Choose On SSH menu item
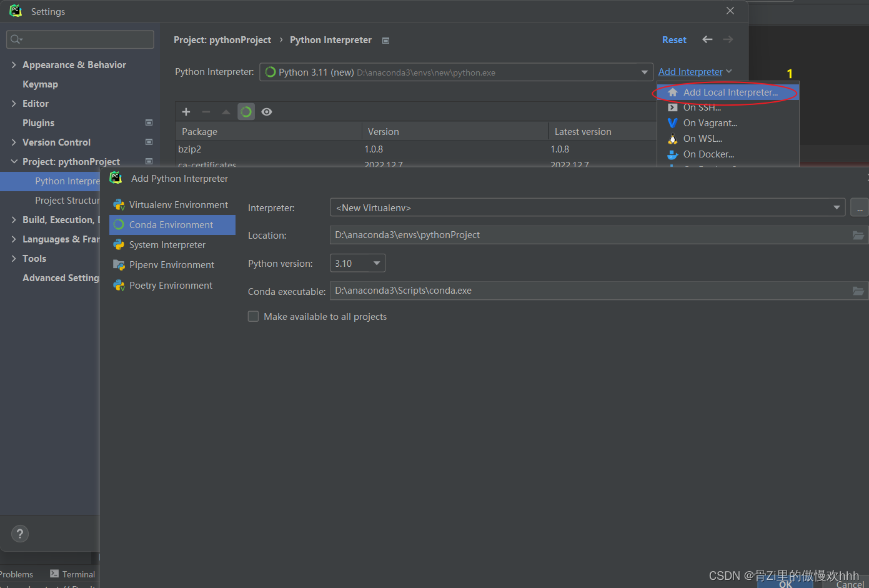The image size is (869, 588). (x=728, y=107)
